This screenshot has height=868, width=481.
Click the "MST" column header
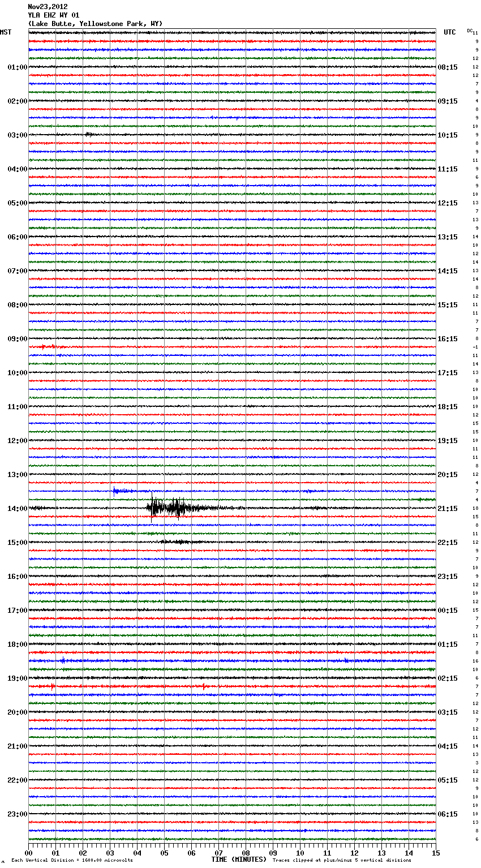tap(6, 32)
